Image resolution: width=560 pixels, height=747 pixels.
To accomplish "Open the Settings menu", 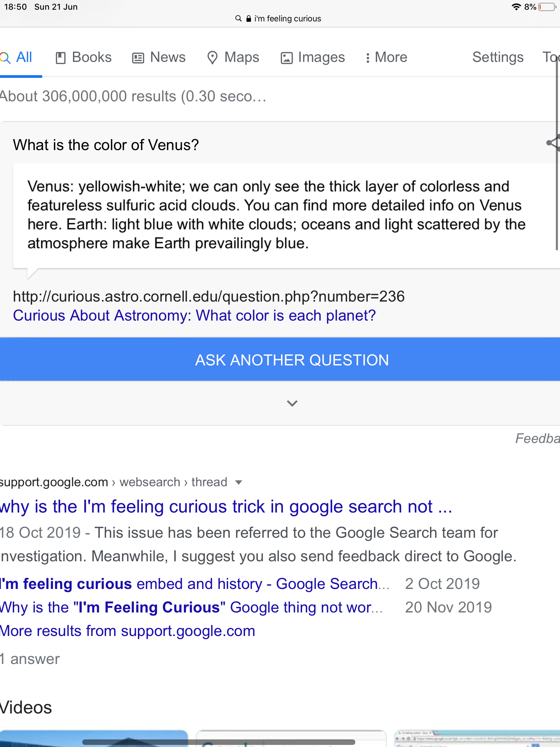I will (497, 57).
